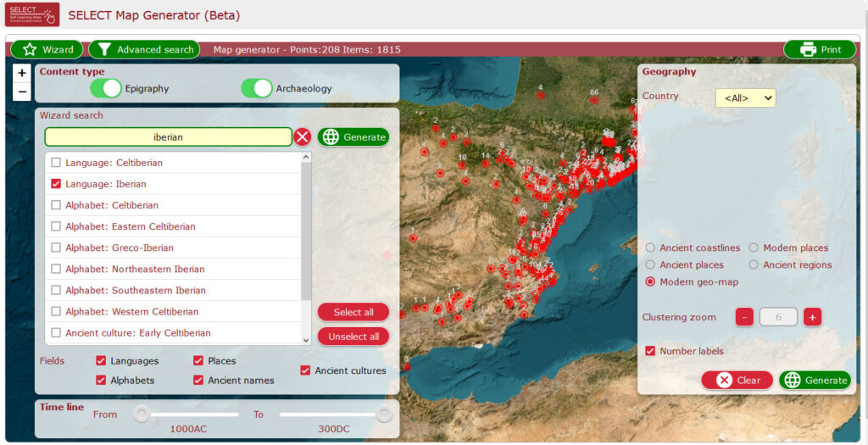Zoom out on the map
868x445 pixels.
[22, 92]
